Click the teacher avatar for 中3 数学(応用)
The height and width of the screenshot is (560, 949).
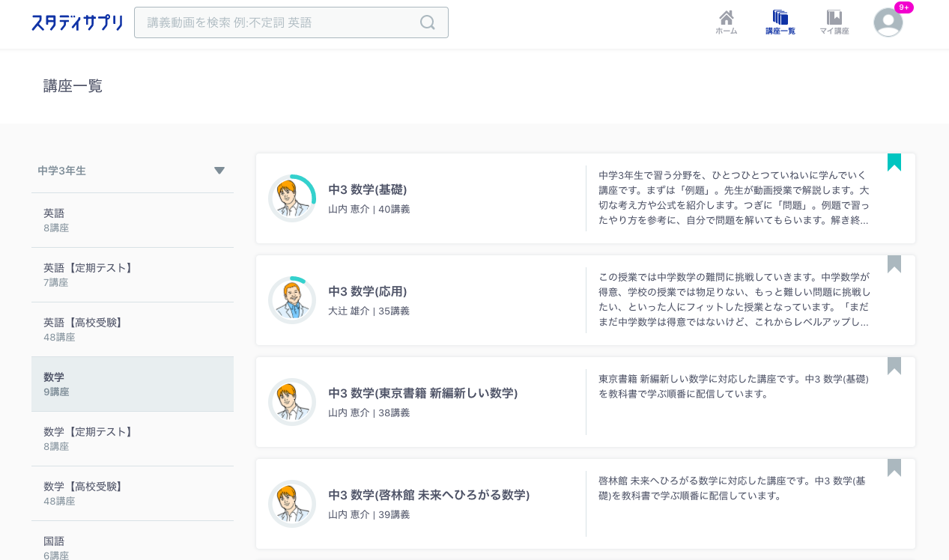click(292, 299)
